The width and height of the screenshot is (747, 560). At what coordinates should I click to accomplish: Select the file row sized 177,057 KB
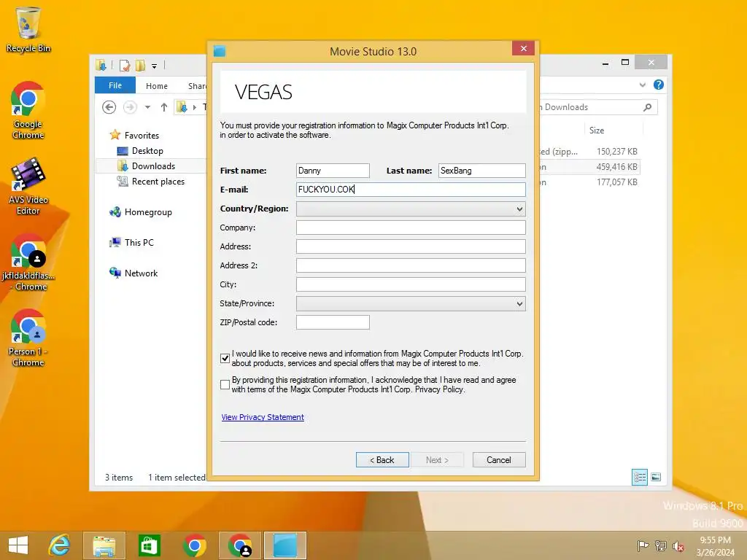click(x=589, y=182)
